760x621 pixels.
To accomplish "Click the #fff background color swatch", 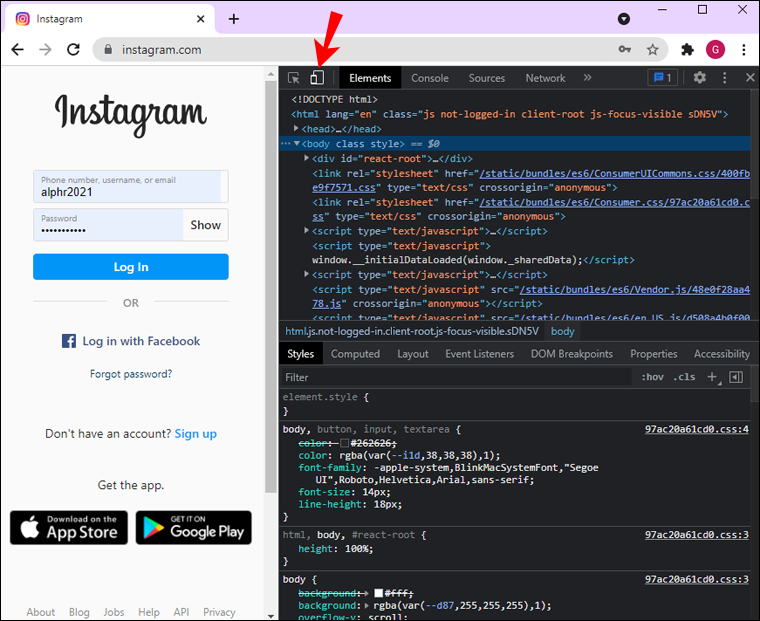I will (379, 593).
